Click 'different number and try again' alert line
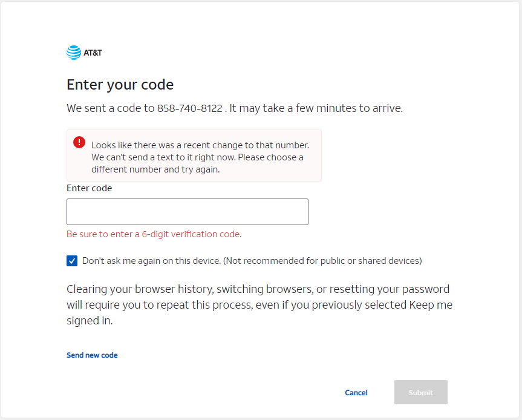This screenshot has height=420, width=522. click(155, 169)
